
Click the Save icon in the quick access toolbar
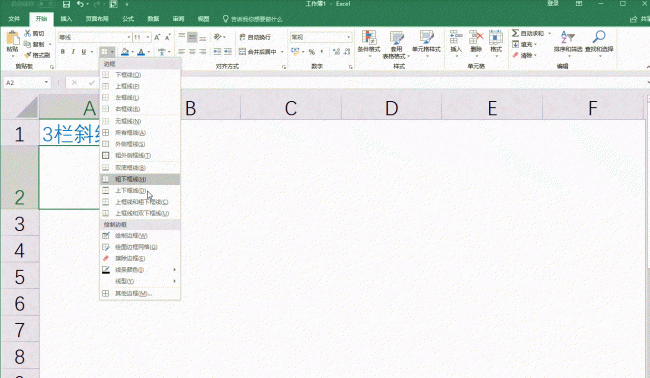pyautogui.click(x=66, y=4)
